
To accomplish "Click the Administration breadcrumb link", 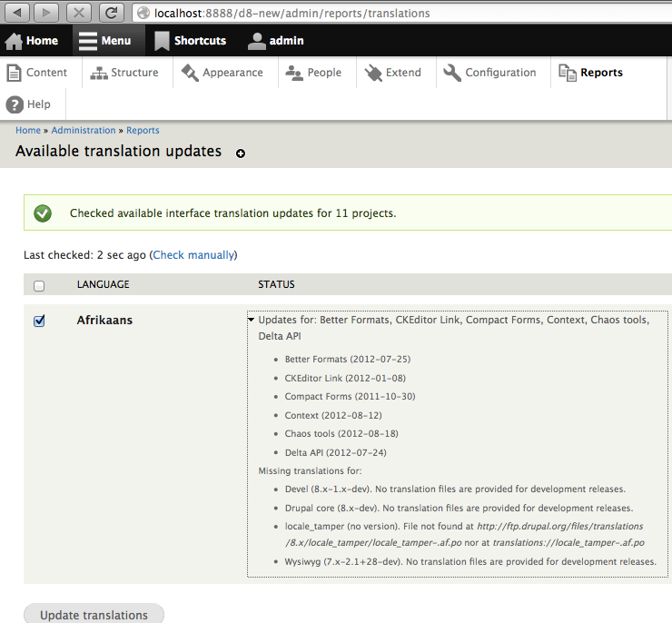I will pyautogui.click(x=84, y=131).
